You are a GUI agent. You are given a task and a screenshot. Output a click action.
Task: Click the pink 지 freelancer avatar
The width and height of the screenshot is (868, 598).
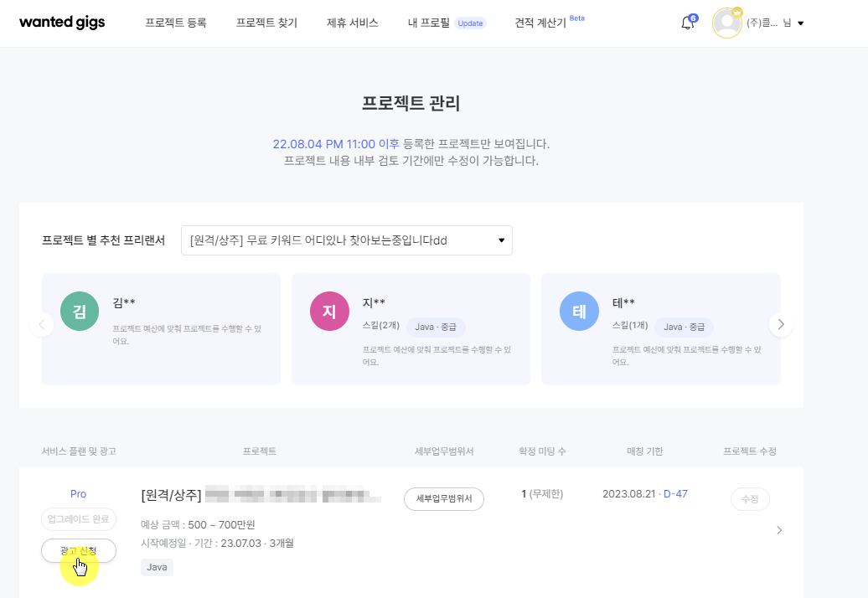pos(329,312)
